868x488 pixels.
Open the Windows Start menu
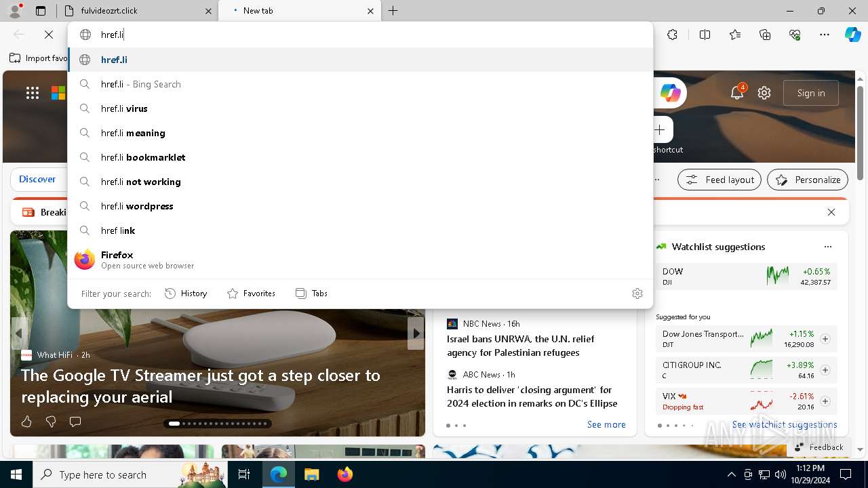(16, 474)
